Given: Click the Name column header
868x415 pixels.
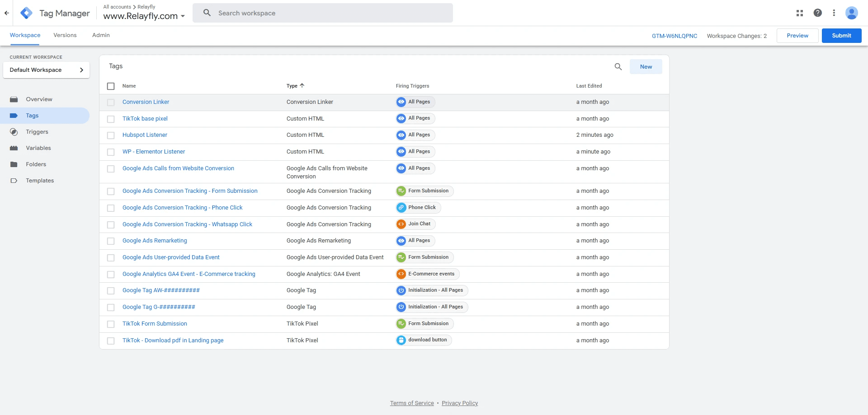Looking at the screenshot, I should coord(129,86).
